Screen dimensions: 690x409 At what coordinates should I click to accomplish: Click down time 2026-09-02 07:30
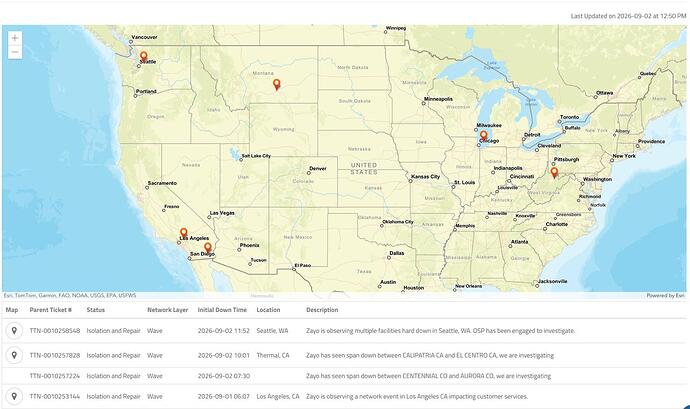tap(224, 376)
